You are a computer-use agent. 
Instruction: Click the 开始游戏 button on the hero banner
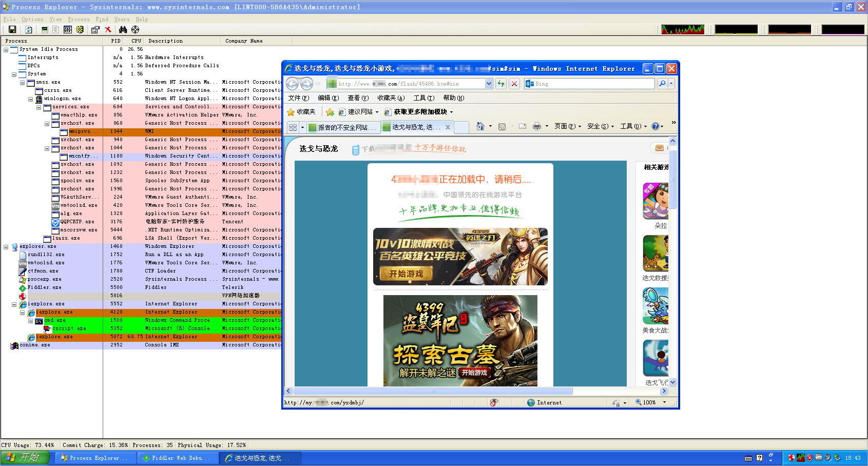407,274
